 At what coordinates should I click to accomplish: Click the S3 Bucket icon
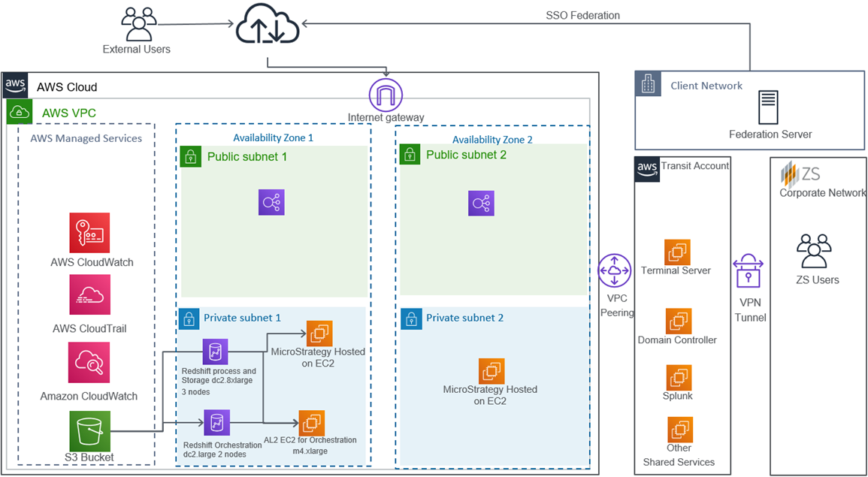[89, 431]
